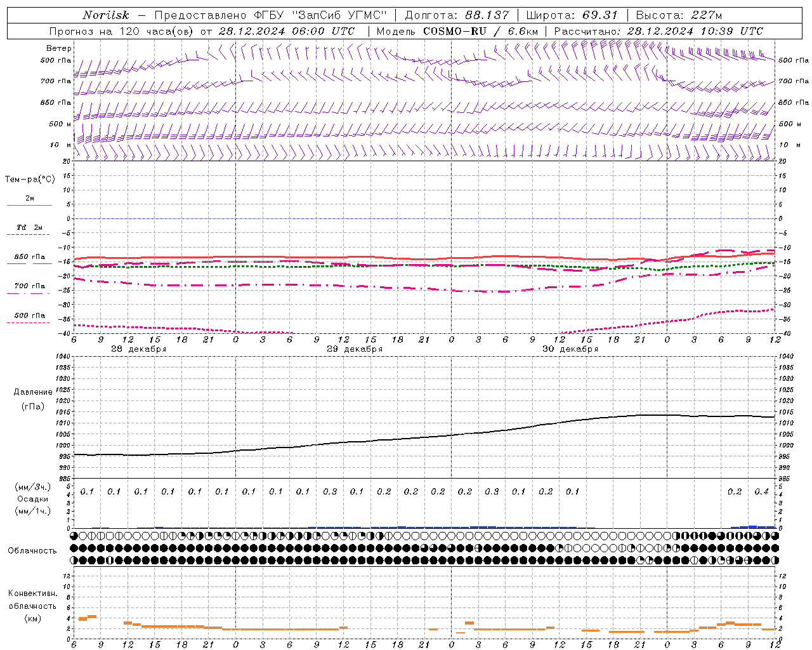Click the 850 гПа temperature legend entry
Viewport: 812px width, 650px height.
[30, 257]
